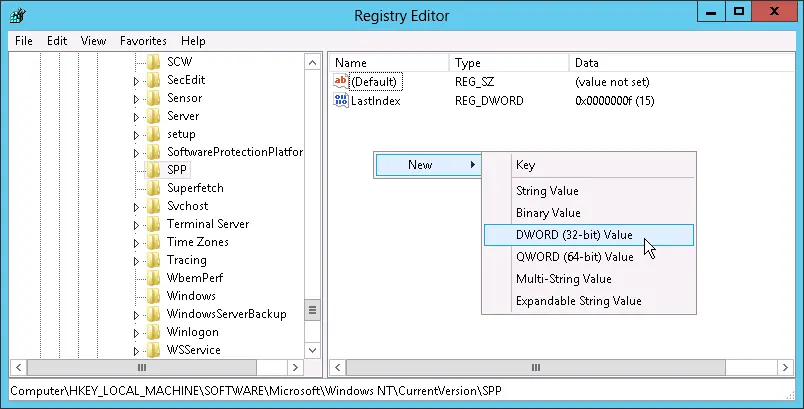Expand the Tracing key
The height and width of the screenshot is (409, 804).
tap(136, 261)
